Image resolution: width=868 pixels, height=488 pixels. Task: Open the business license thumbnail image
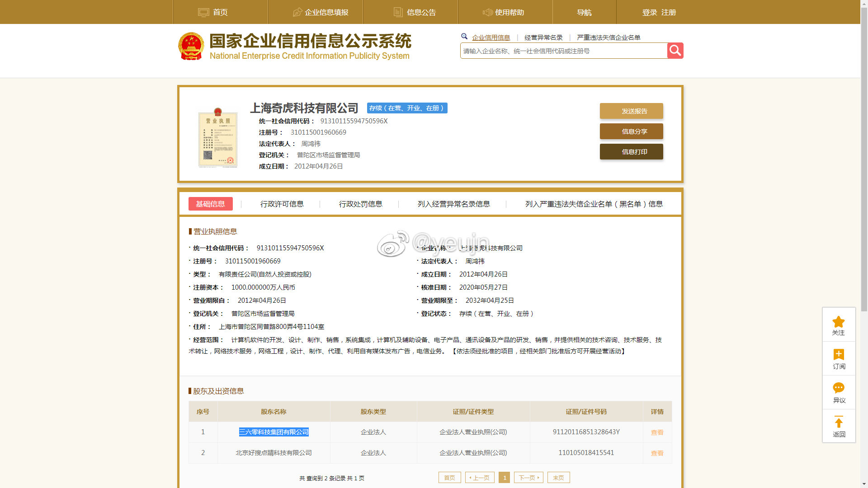point(218,137)
